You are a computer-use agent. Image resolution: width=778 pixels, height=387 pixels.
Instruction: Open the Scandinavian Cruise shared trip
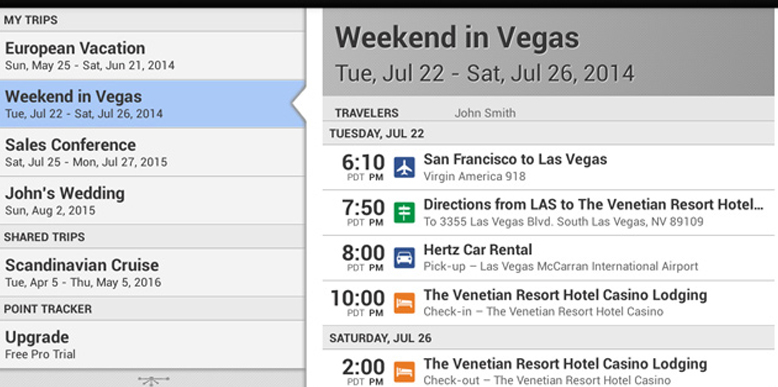click(152, 272)
